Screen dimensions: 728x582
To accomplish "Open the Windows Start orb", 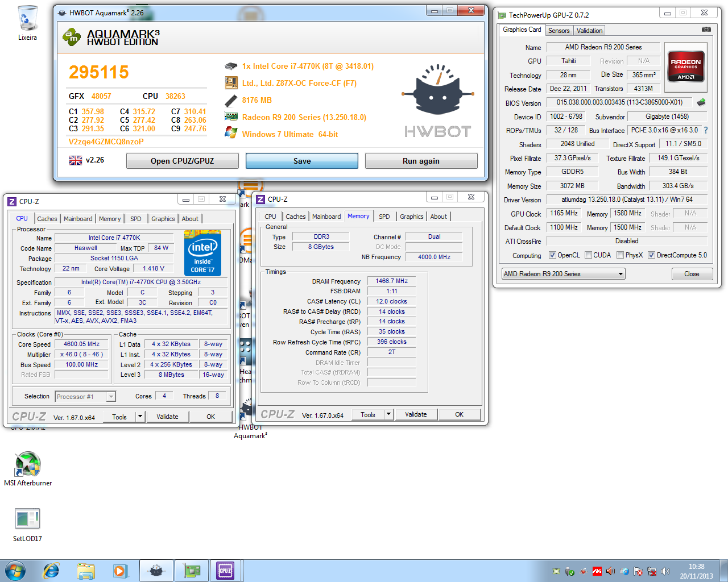I will coord(15,571).
